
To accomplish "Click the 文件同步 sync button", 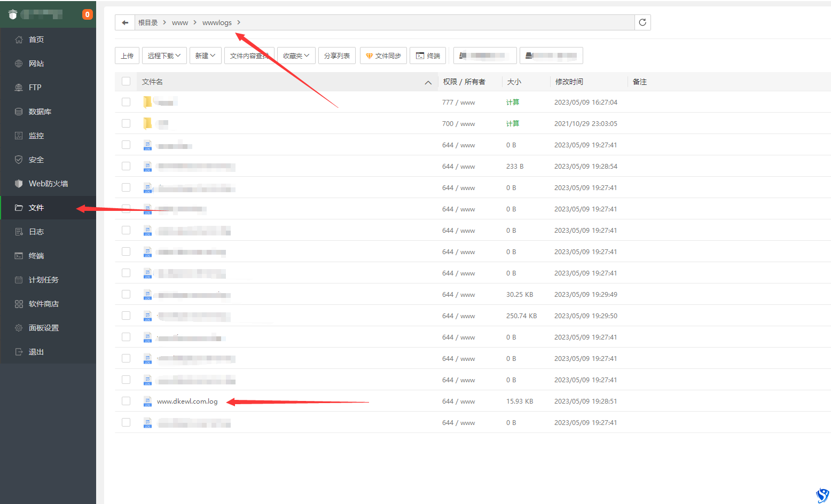I will 383,56.
